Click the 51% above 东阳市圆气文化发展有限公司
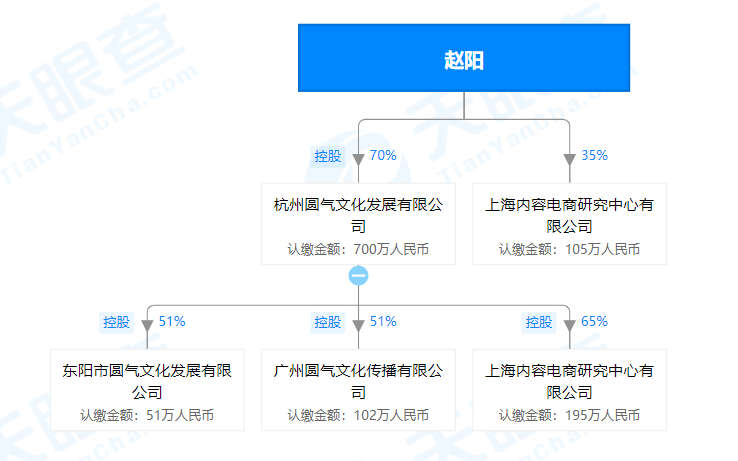 [172, 322]
